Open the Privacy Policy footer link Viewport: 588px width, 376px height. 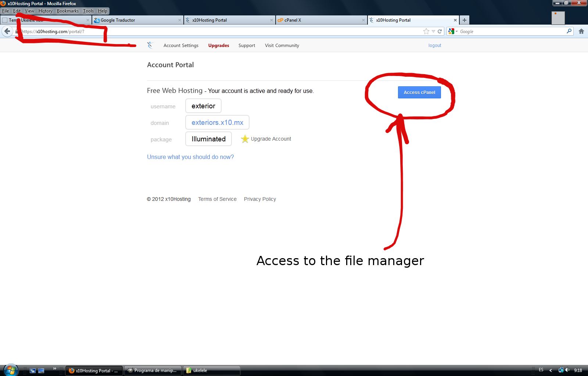pyautogui.click(x=260, y=199)
